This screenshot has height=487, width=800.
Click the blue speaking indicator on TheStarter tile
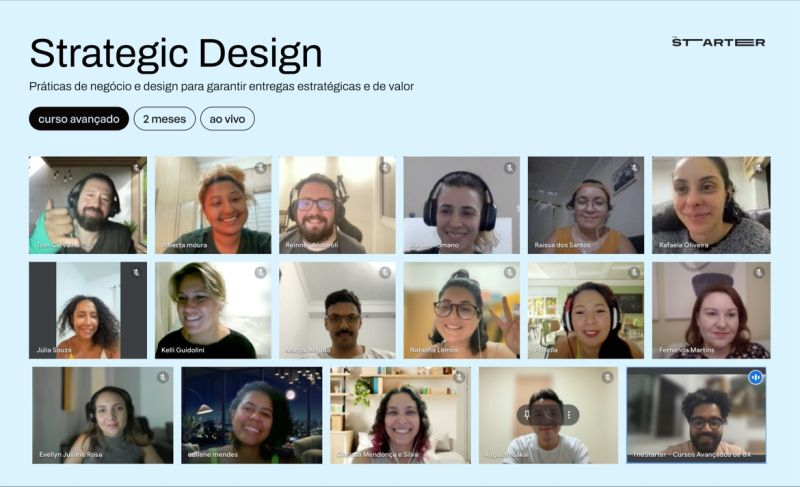(756, 377)
